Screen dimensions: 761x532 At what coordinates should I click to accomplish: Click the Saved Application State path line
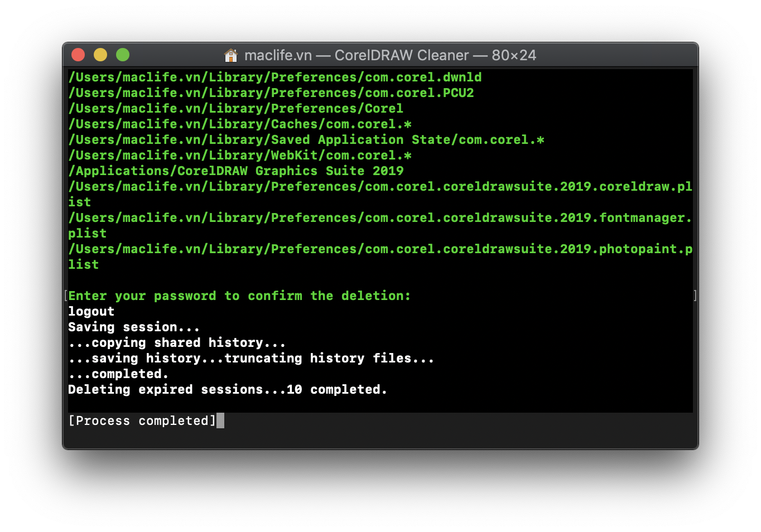tap(306, 140)
